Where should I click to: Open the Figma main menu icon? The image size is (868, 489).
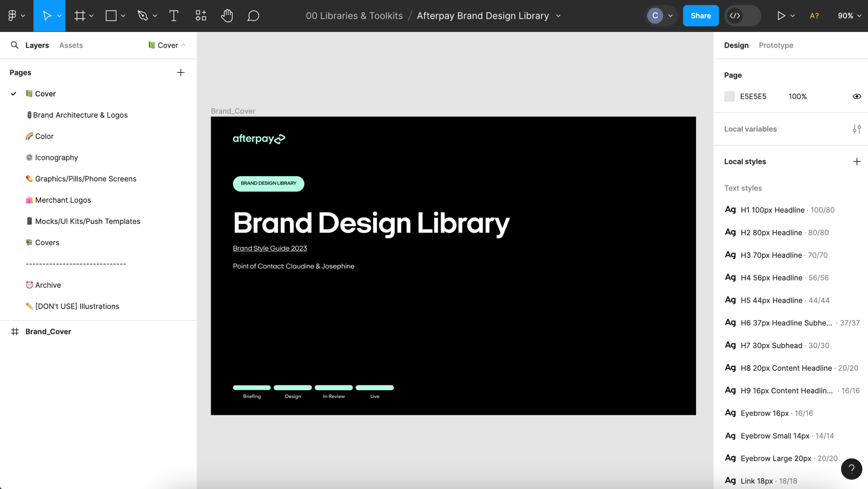12,16
